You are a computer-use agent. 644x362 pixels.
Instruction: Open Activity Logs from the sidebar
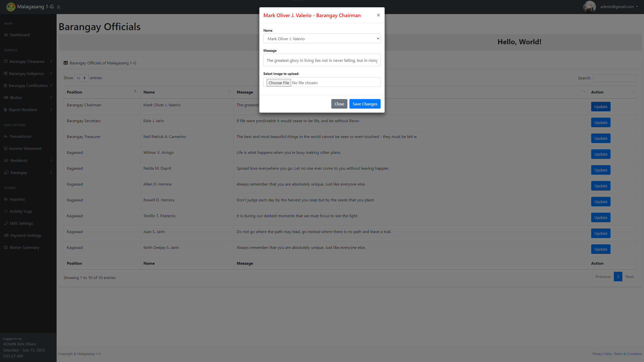21,211
